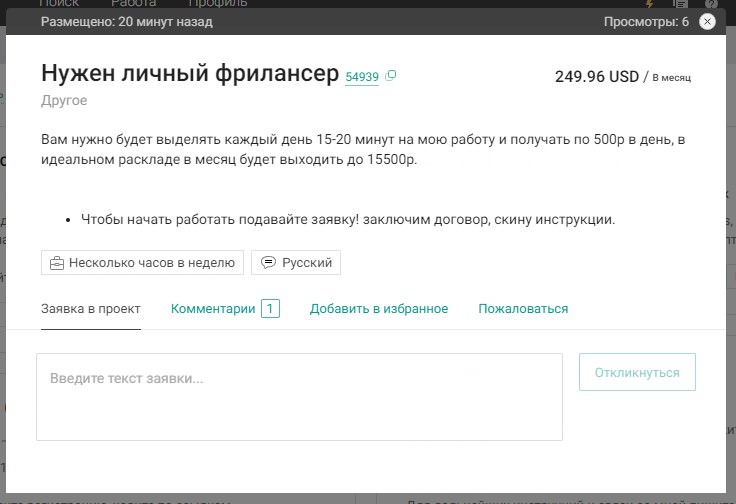
Task: Copy the project ID using the copy icon
Action: (391, 76)
